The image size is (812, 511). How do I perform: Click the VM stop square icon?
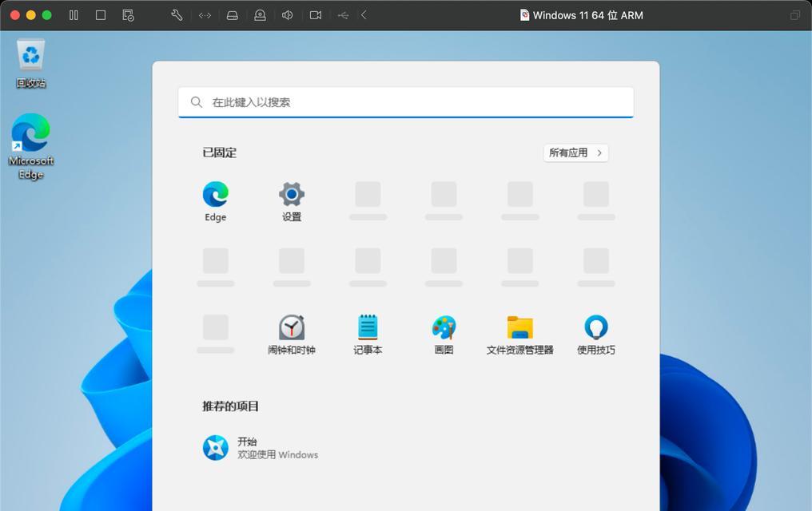tap(101, 15)
